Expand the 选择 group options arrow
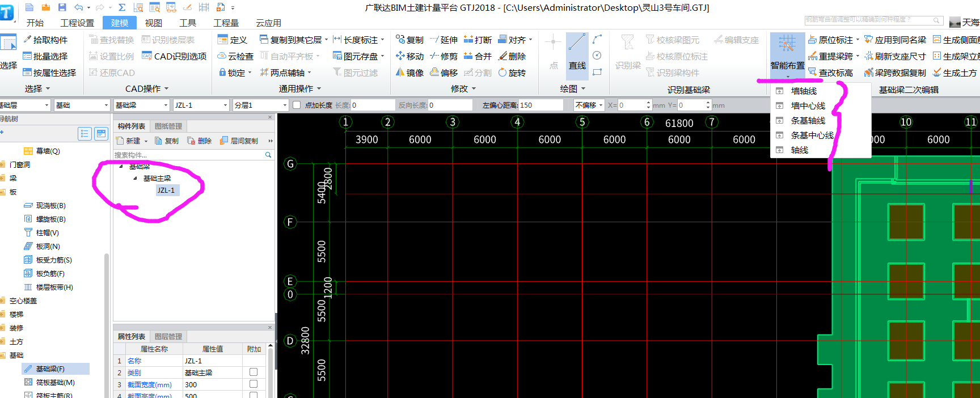980x398 pixels. (x=48, y=89)
